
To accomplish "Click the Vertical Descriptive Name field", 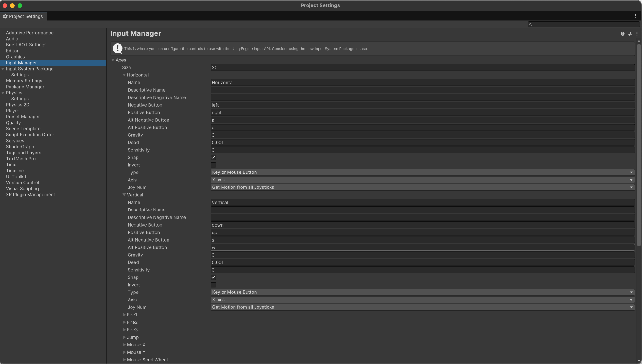I will (x=423, y=210).
